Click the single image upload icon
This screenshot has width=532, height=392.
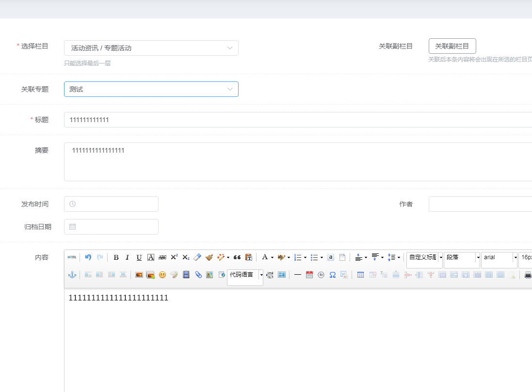coord(139,275)
